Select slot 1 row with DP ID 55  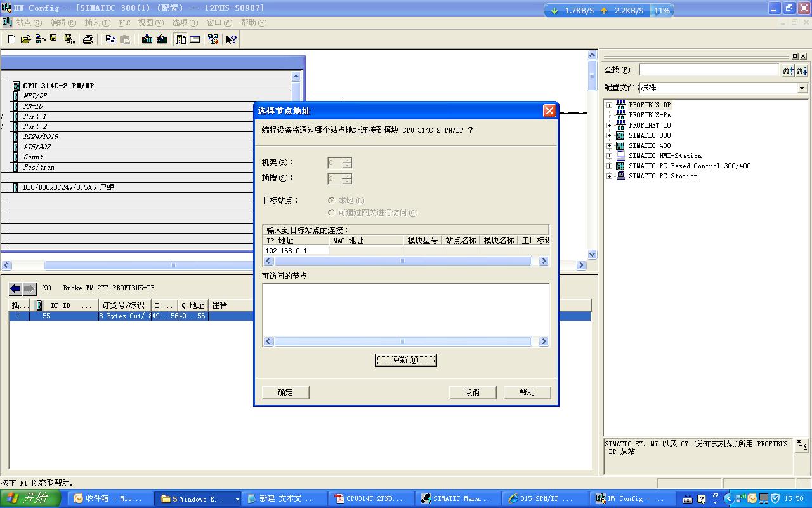tap(299, 316)
